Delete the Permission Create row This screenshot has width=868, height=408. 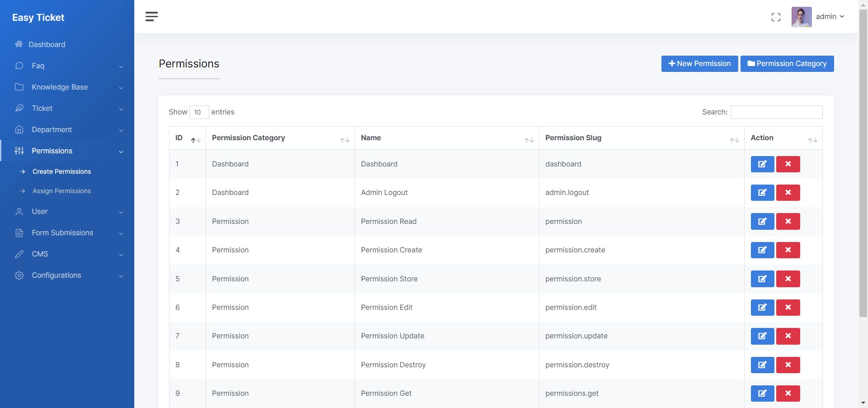788,250
